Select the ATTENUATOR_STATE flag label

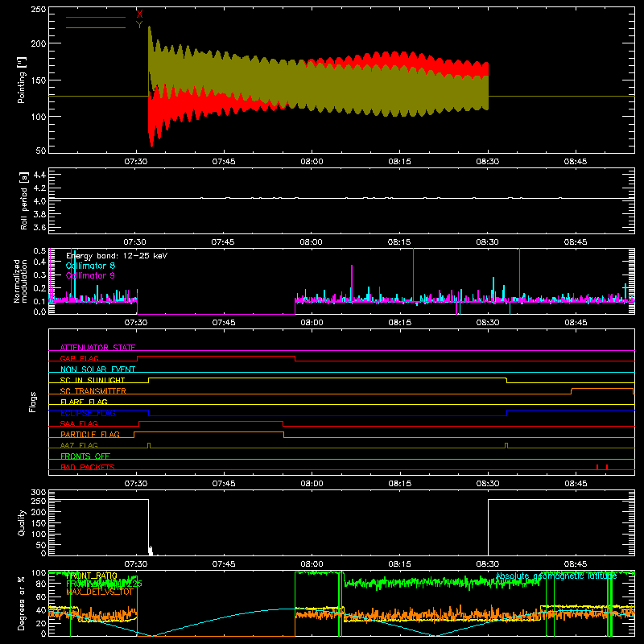(x=97, y=348)
